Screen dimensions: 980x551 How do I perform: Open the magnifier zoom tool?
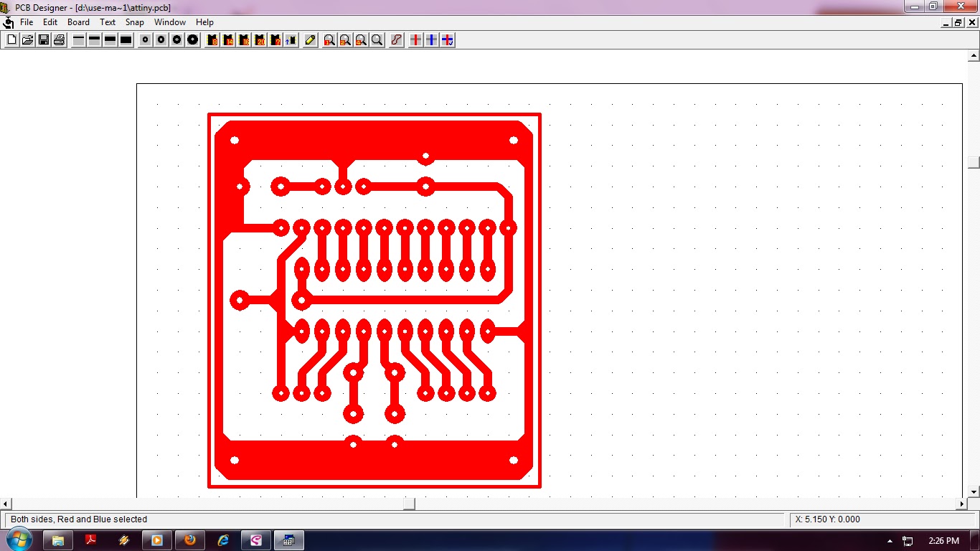[376, 40]
